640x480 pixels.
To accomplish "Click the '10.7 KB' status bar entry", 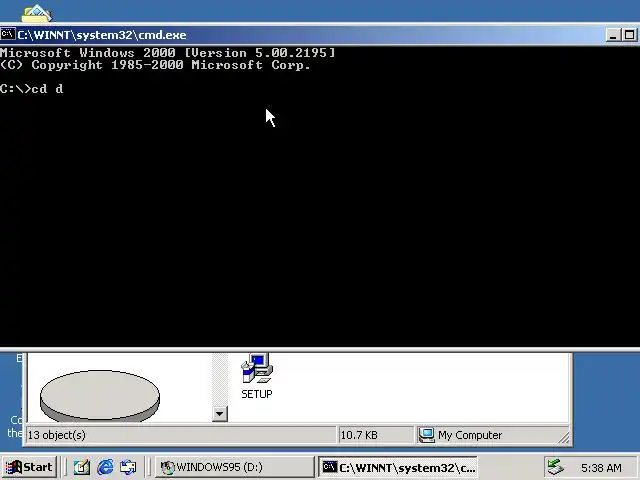I will click(359, 435).
